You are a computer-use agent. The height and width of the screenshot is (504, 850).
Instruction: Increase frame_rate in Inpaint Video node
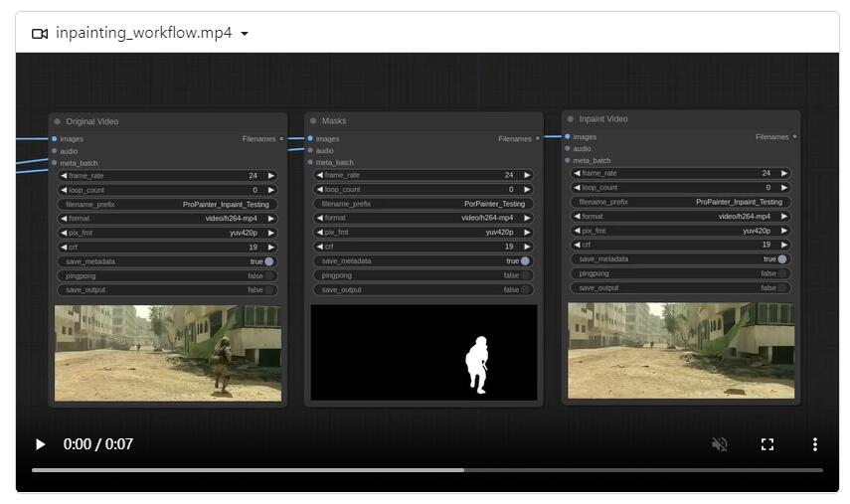(783, 173)
